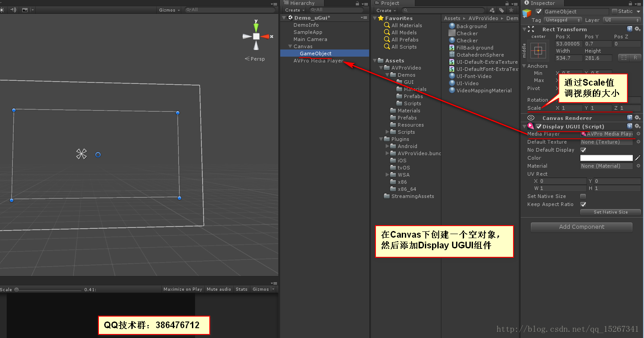Viewport: 644px width, 338px height.
Task: Open the Demo_uGui scene options menu icon
Action: coord(364,18)
